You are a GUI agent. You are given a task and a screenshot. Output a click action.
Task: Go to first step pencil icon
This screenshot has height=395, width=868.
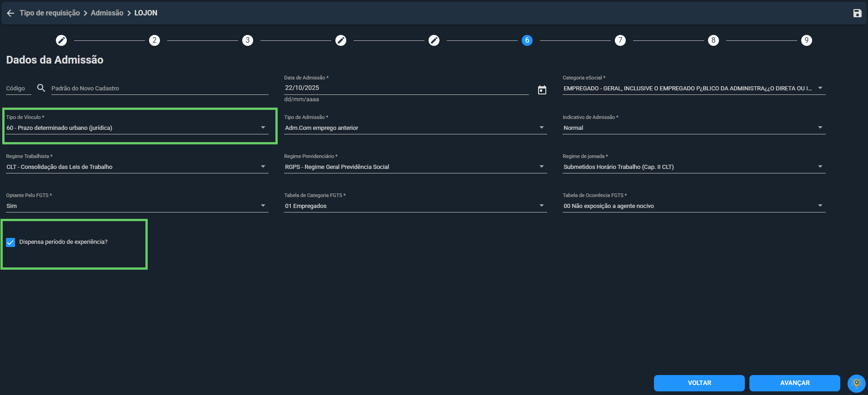[61, 40]
